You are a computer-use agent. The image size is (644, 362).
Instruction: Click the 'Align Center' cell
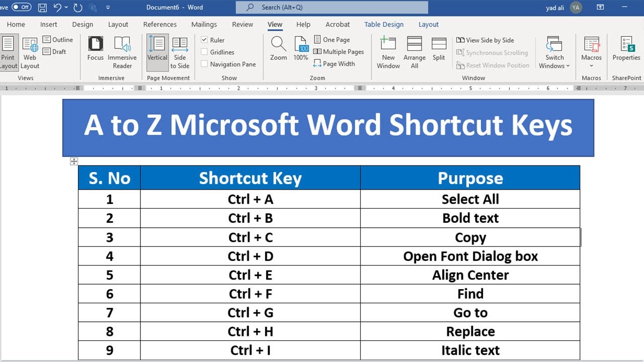[x=470, y=275]
